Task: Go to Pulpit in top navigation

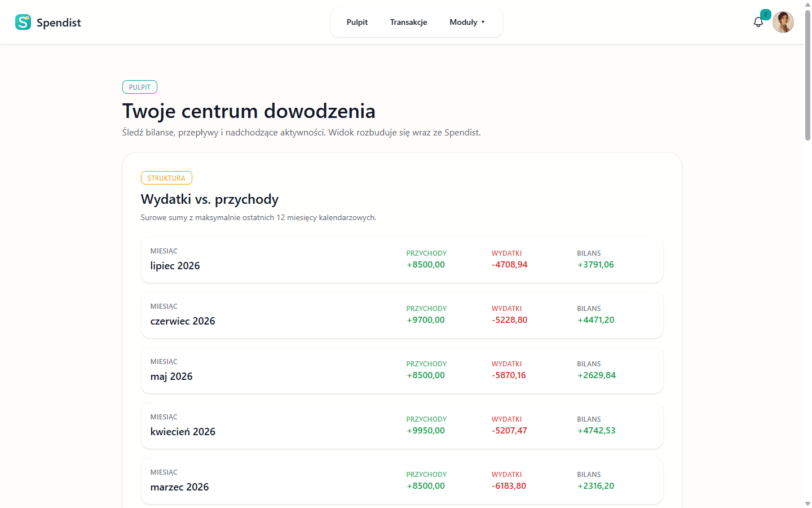Action: (x=357, y=22)
